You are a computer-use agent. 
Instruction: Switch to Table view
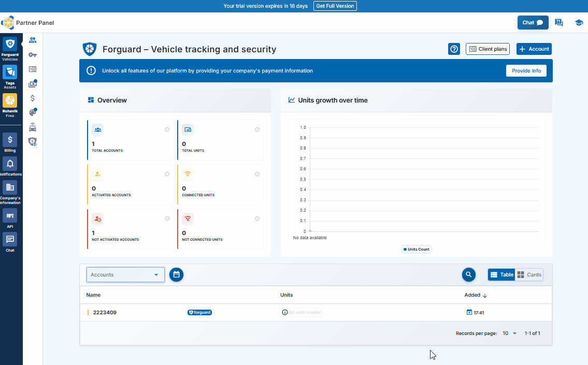pyautogui.click(x=501, y=275)
